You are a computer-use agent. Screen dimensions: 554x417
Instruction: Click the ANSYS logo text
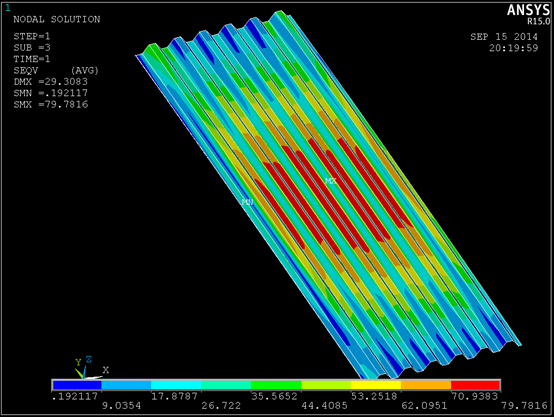pyautogui.click(x=529, y=10)
